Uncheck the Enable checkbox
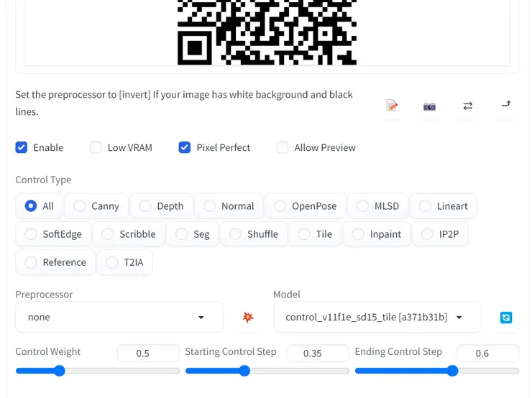Screen dimensions: 532x398 click(22, 147)
